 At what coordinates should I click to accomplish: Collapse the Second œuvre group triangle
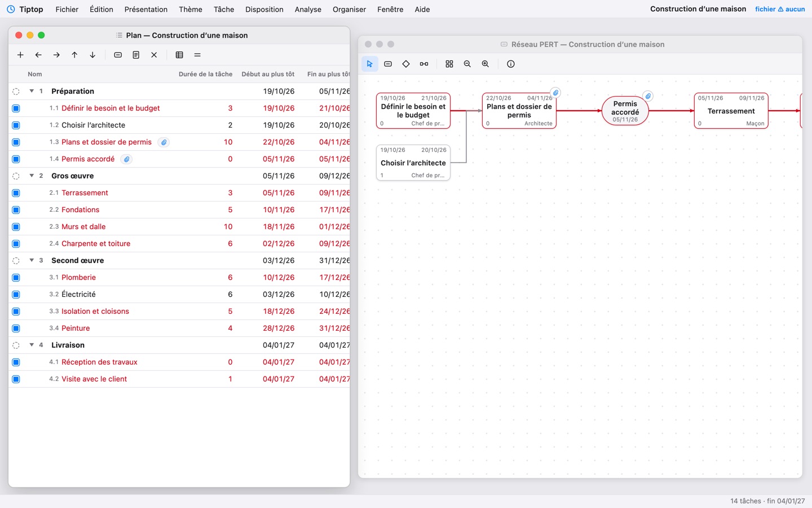click(32, 260)
